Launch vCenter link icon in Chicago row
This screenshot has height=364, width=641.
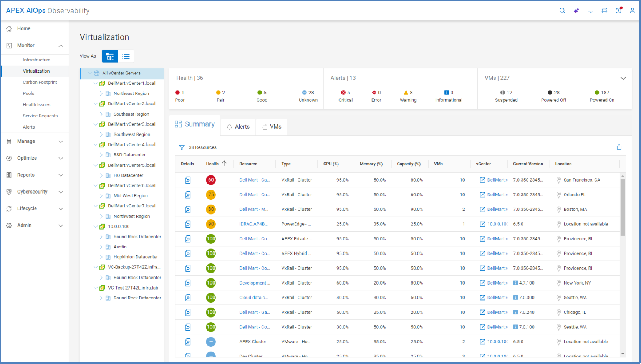[x=482, y=313]
